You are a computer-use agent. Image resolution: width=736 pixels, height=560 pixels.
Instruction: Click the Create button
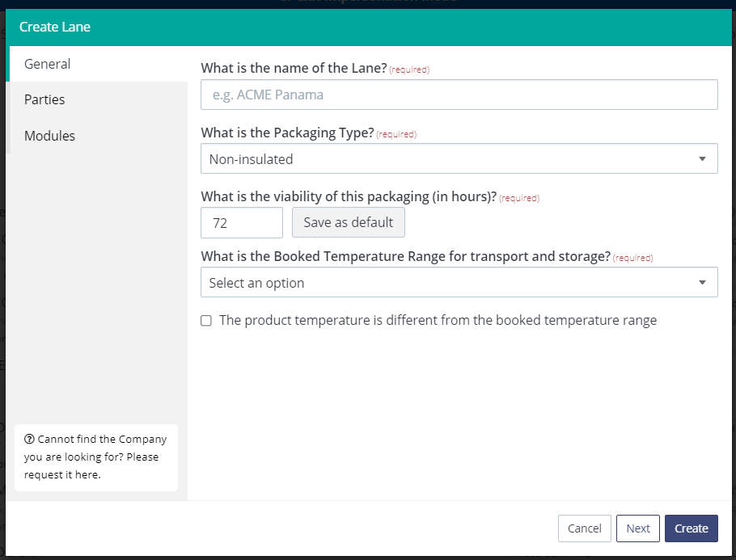coord(691,528)
